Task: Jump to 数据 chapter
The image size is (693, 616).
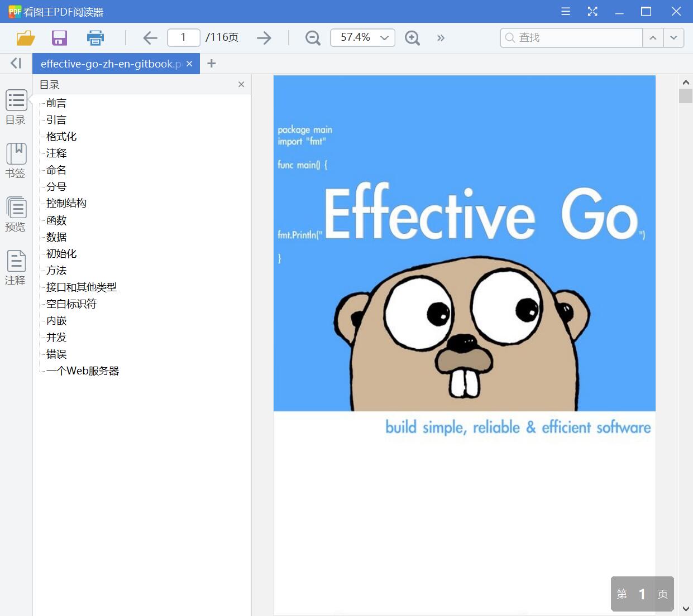Action: pos(56,237)
